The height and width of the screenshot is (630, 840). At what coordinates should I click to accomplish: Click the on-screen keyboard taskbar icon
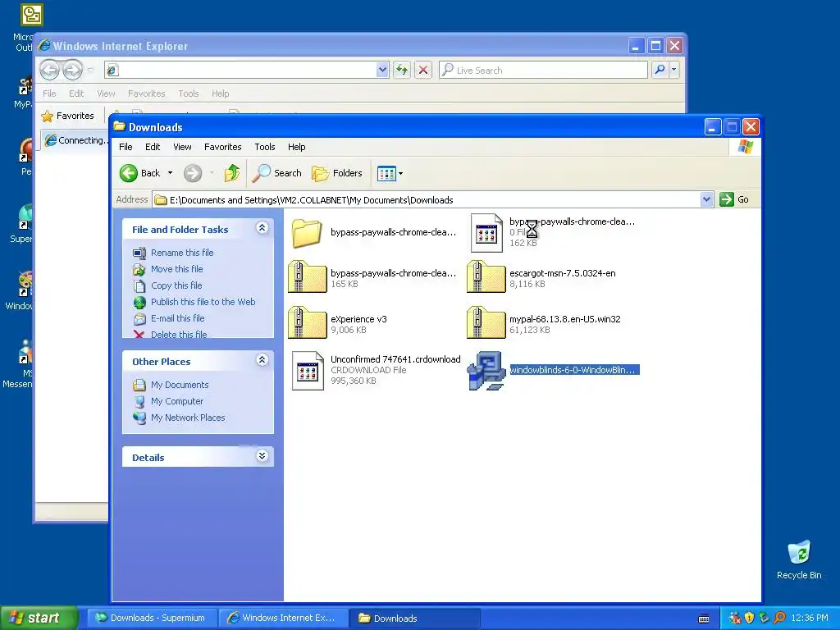(x=704, y=619)
